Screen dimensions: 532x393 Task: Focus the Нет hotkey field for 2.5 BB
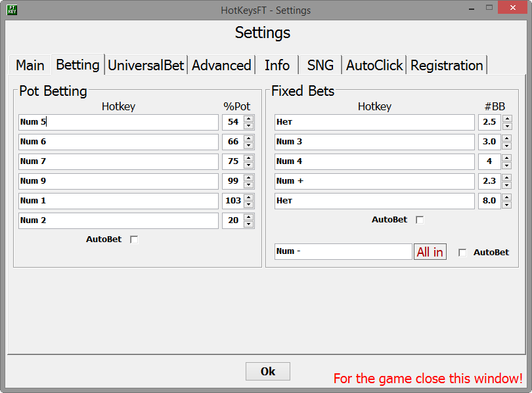click(x=374, y=122)
